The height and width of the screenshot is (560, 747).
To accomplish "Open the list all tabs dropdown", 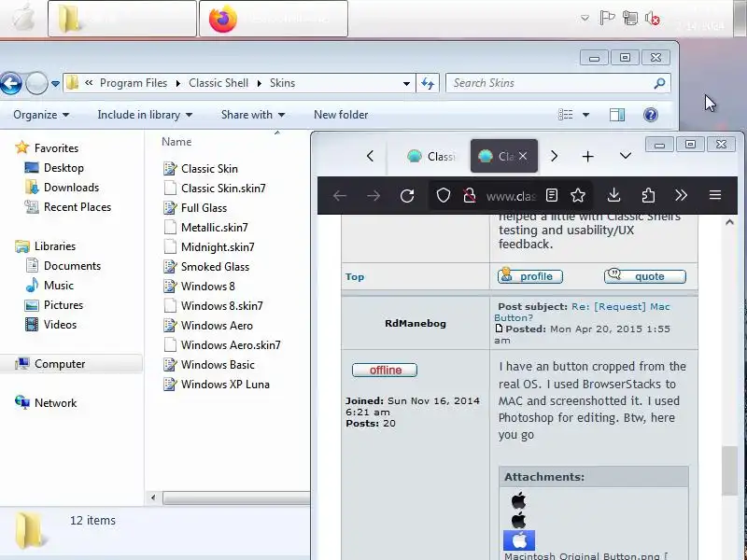I will pos(626,156).
